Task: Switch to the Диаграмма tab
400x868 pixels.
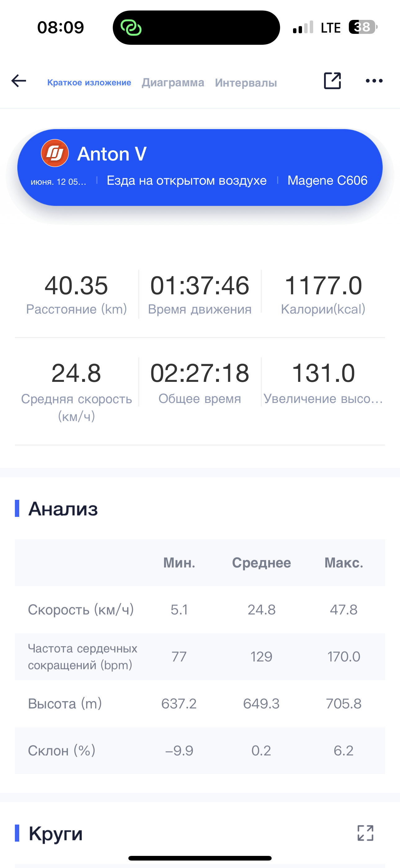Action: [x=173, y=83]
